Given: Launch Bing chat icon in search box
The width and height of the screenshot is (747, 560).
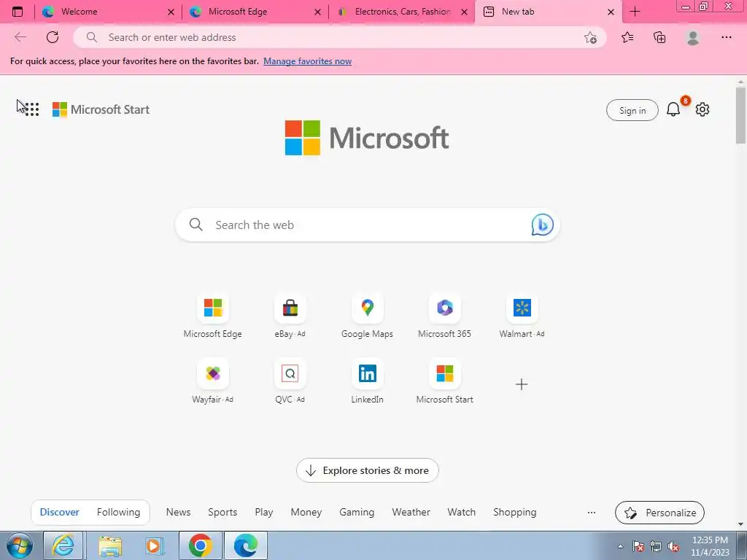Looking at the screenshot, I should [542, 225].
